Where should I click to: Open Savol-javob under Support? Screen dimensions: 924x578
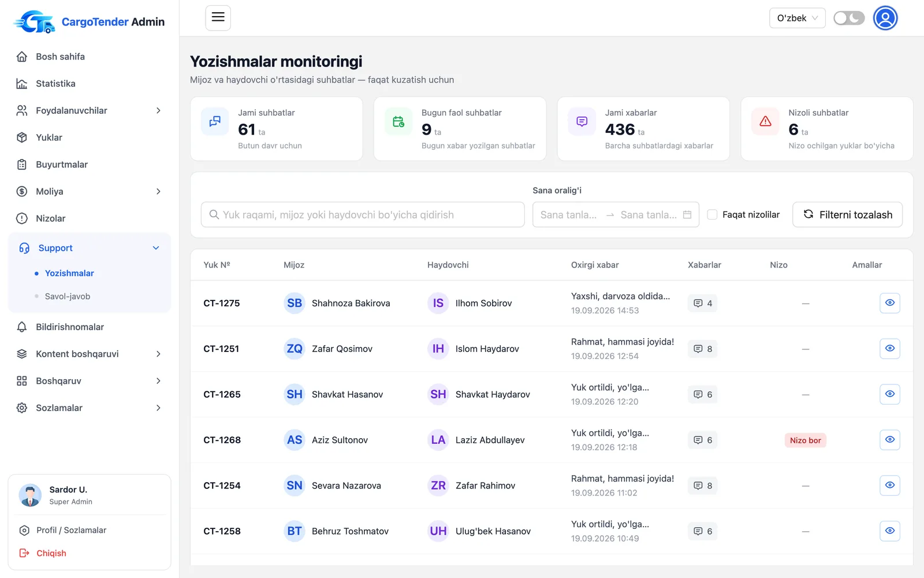68,297
